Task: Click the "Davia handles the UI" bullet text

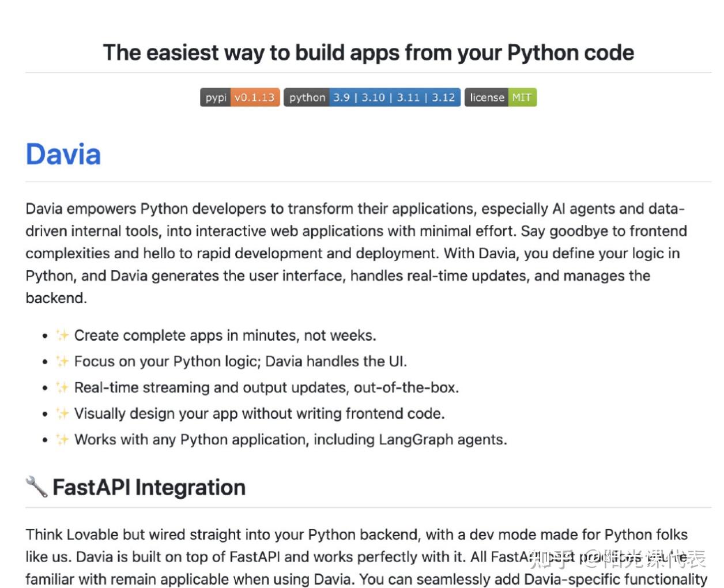Action: pos(336,361)
